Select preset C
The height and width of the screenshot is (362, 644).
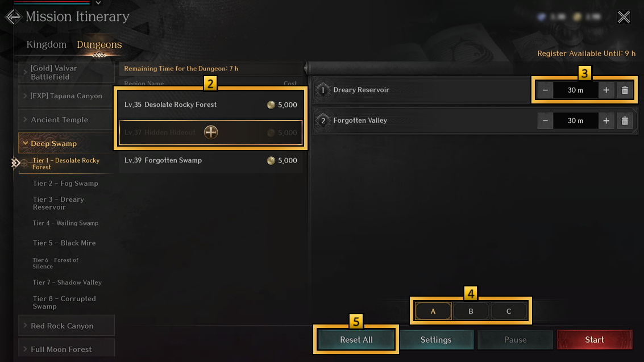(x=509, y=311)
